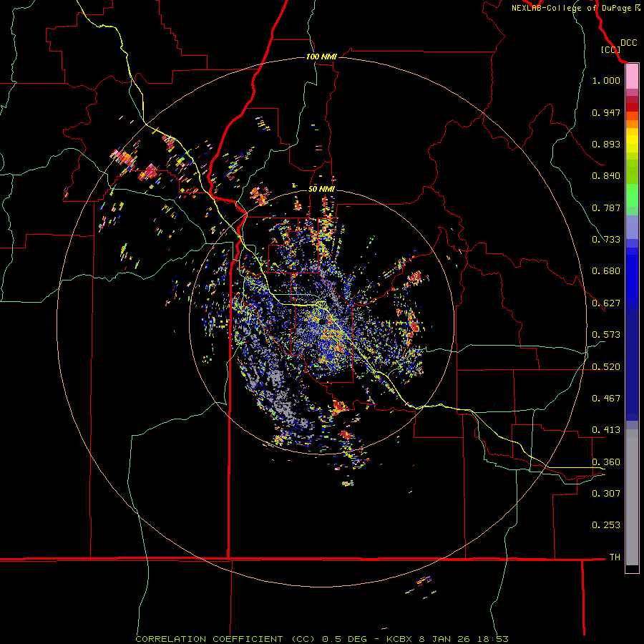This screenshot has width=644, height=644.
Task: Click the 0.627 scale value
Action: 606,303
